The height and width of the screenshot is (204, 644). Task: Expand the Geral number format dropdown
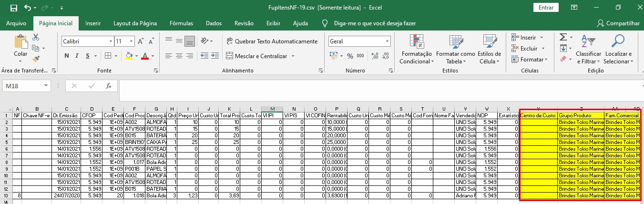387,41
